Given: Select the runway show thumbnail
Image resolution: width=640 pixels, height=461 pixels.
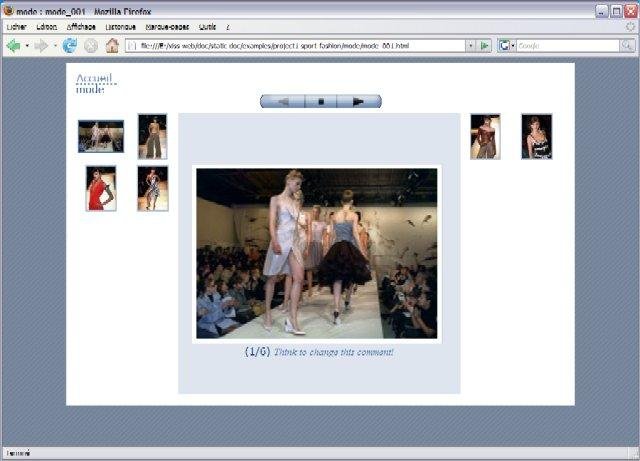Looking at the screenshot, I should click(x=101, y=136).
